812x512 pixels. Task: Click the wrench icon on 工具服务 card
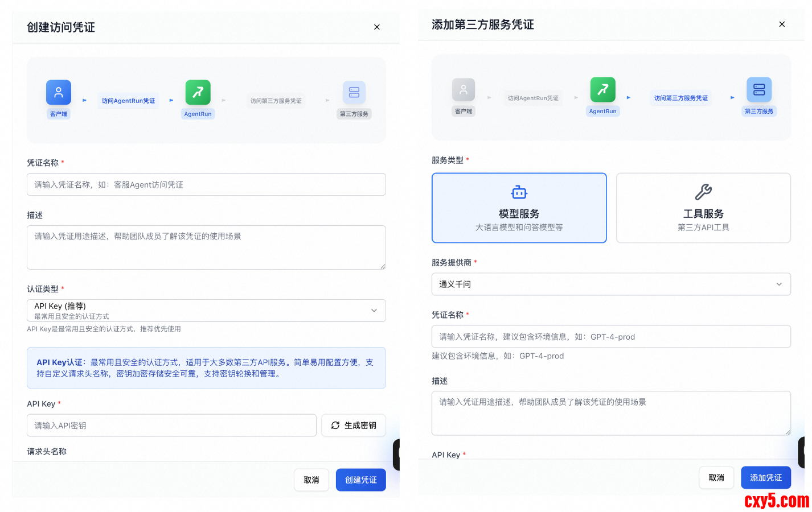pos(703,192)
